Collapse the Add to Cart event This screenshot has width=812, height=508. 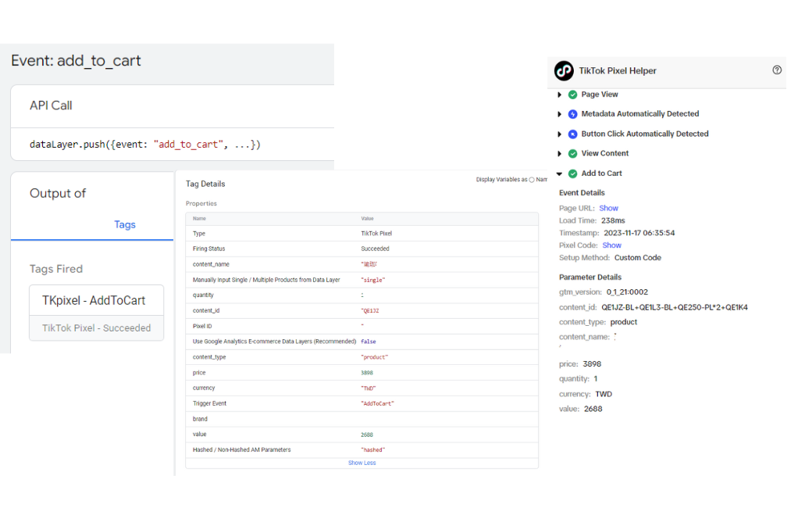[x=559, y=174]
